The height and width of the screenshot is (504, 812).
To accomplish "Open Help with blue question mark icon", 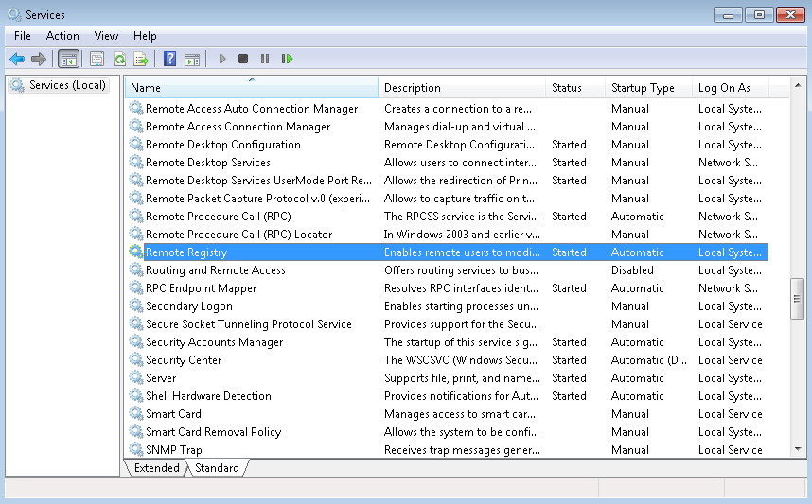I will click(169, 59).
